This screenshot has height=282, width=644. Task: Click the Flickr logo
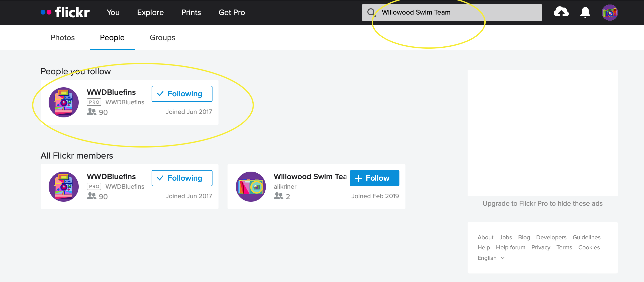coord(65,12)
